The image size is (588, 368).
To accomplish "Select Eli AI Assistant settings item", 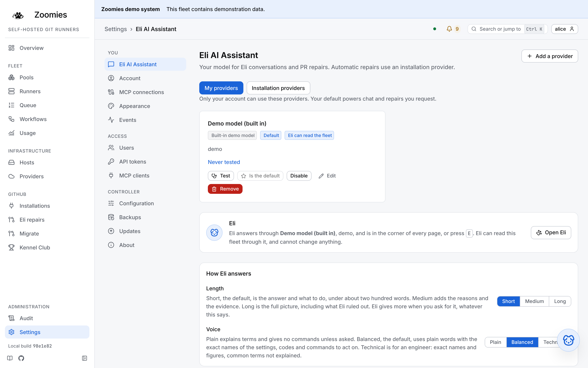I will [145, 64].
